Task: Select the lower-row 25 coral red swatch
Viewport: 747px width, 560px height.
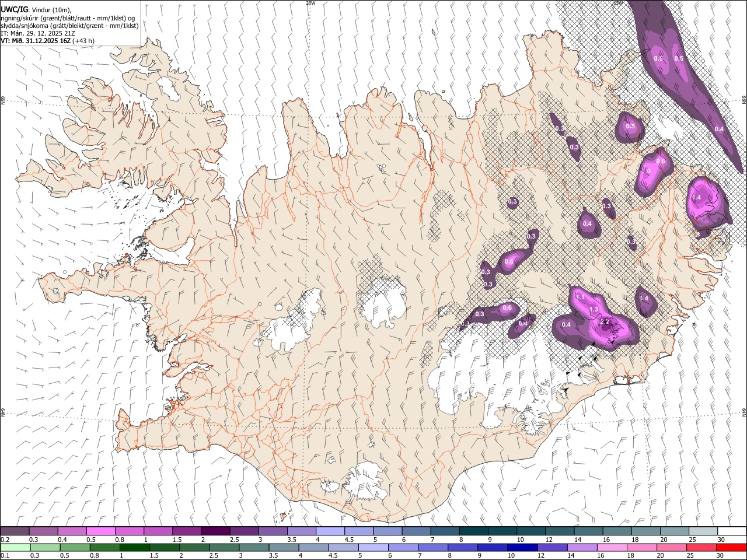Action: coord(701,547)
